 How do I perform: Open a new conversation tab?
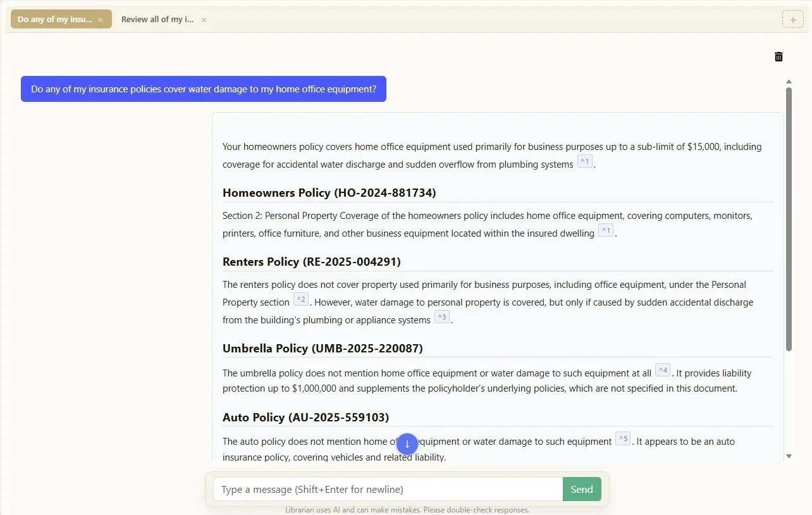792,19
